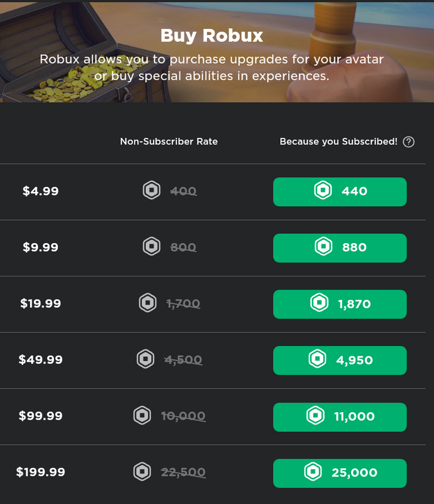
Task: Click the Non-Subscriber Rate column header
Action: (x=169, y=141)
